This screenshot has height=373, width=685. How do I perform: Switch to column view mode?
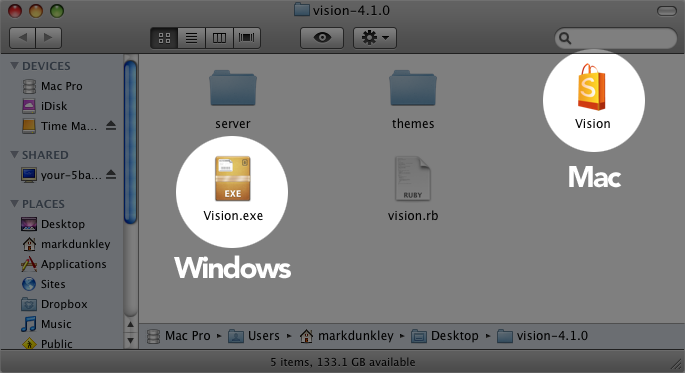(x=219, y=38)
